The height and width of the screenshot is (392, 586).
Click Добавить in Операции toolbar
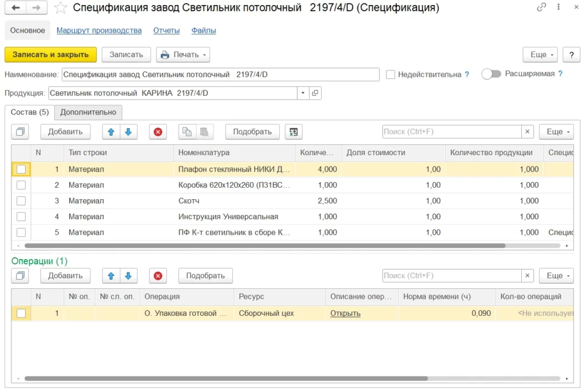click(x=65, y=276)
